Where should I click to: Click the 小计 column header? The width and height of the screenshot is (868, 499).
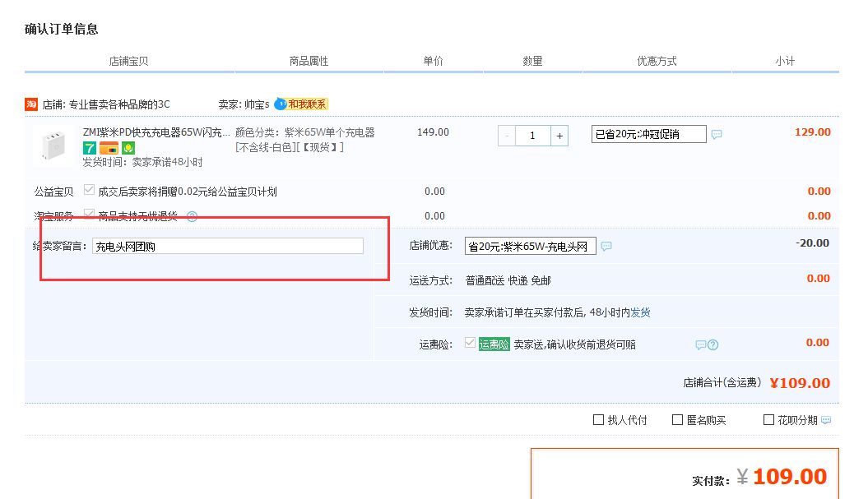(x=785, y=61)
